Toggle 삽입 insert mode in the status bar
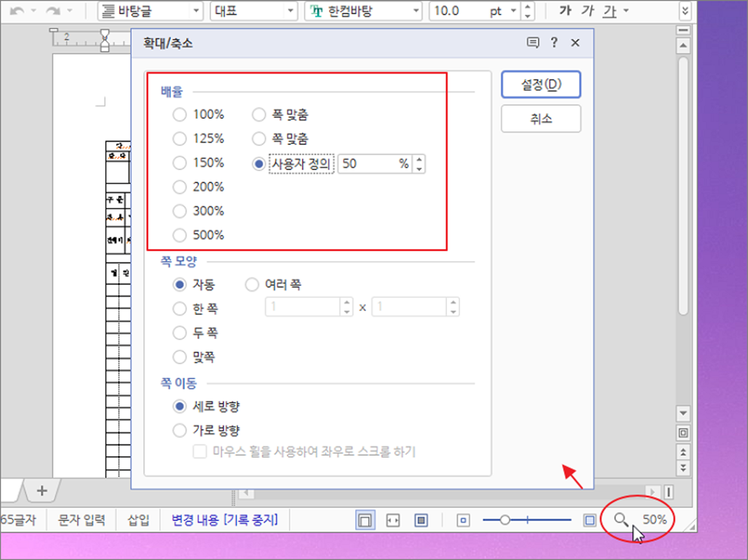The height and width of the screenshot is (560, 748). pyautogui.click(x=138, y=520)
